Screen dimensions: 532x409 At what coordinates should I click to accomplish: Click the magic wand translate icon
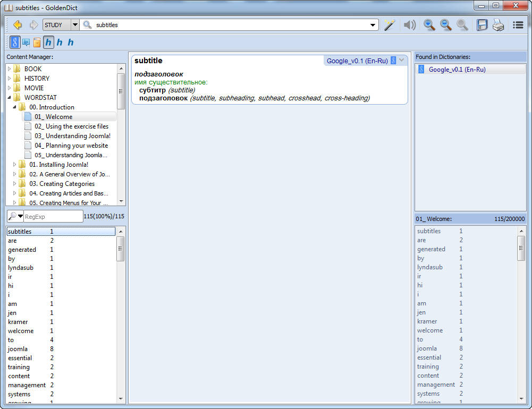coord(390,25)
